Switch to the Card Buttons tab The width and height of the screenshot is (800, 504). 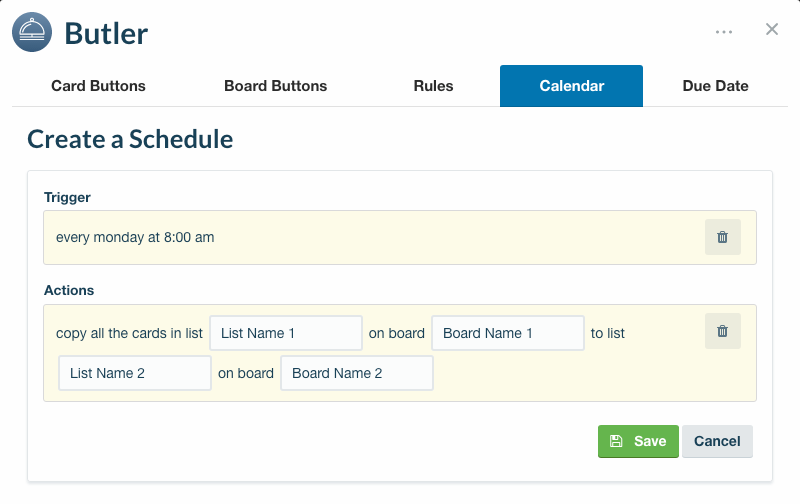98,86
